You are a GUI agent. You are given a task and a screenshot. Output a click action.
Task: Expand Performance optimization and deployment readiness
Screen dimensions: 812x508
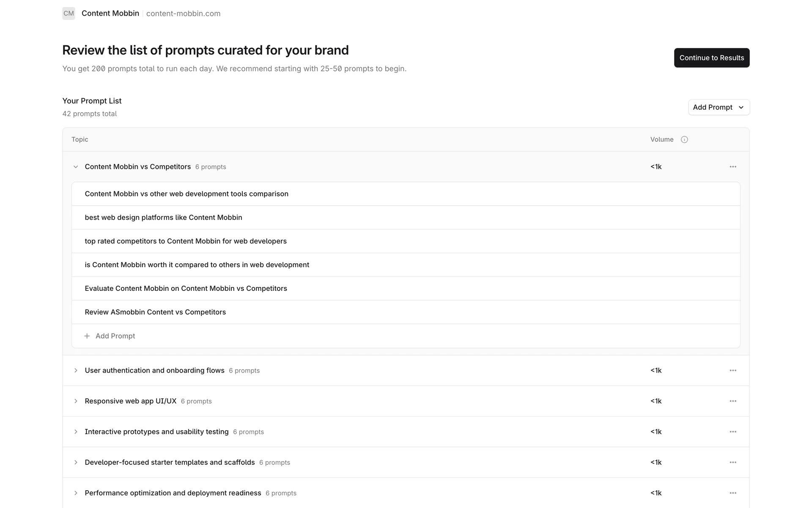click(x=76, y=493)
